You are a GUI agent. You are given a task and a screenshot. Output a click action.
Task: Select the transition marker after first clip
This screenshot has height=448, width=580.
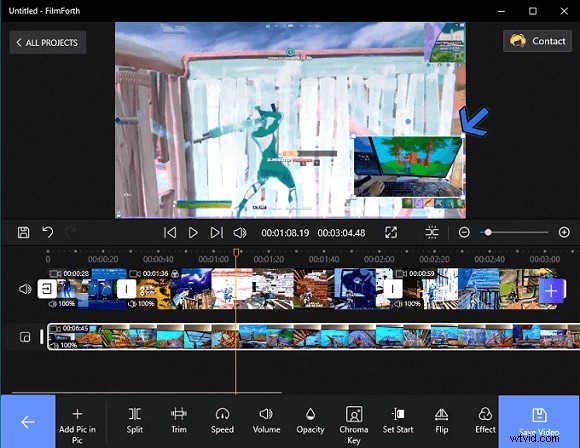pos(126,289)
